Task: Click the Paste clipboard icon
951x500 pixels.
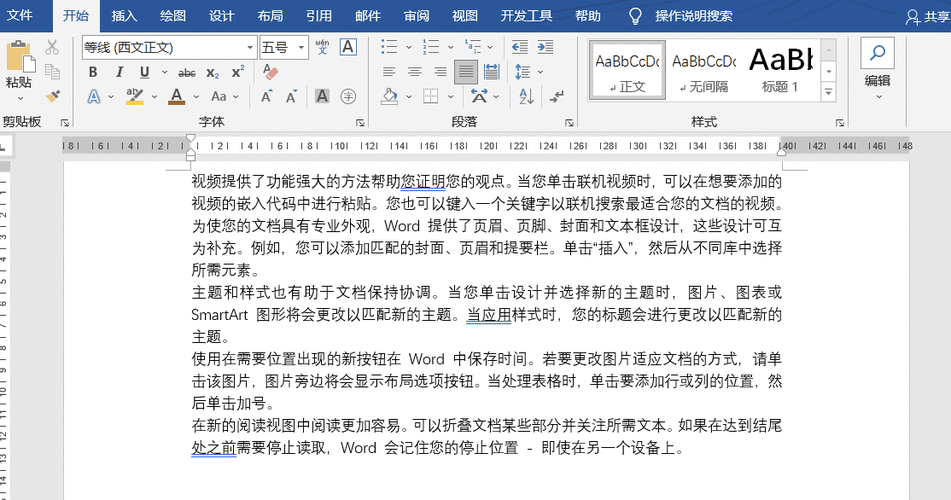Action: tap(20, 56)
